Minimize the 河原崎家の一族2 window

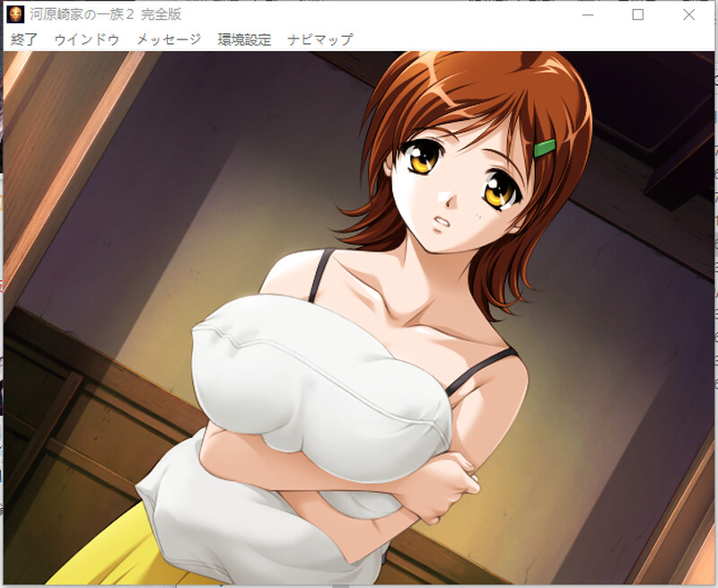tap(588, 14)
